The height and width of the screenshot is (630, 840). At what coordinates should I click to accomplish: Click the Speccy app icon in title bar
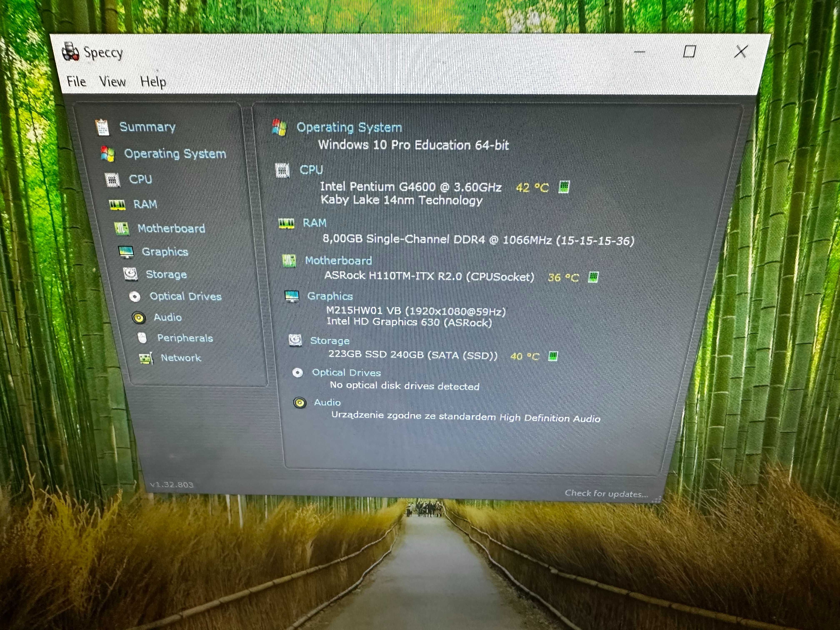click(x=71, y=52)
